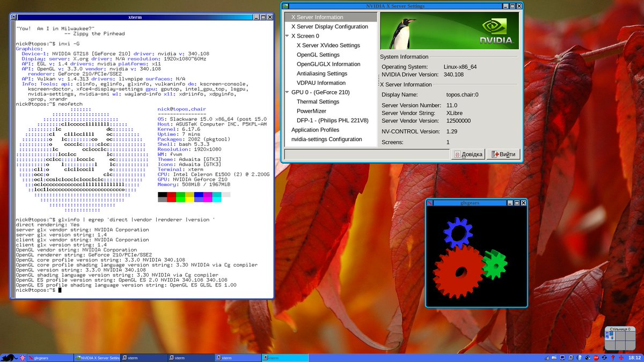
Task: Click the blue Z icon in the system tray
Action: 604,358
